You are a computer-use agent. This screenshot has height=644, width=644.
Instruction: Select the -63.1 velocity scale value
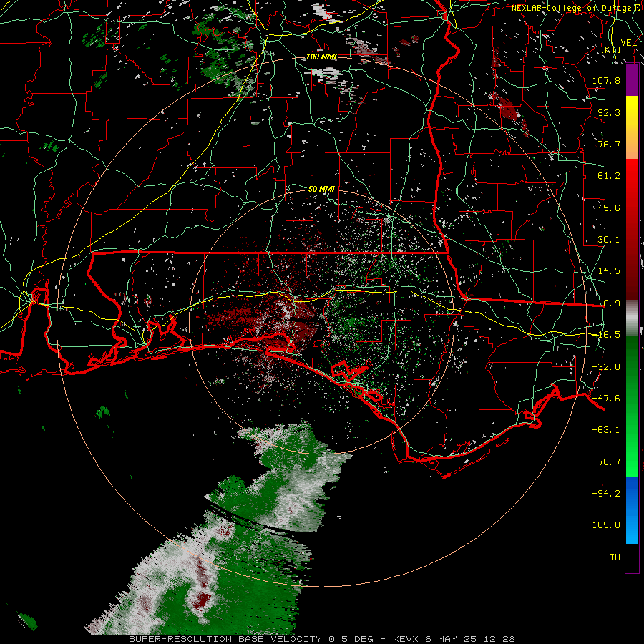coord(606,430)
